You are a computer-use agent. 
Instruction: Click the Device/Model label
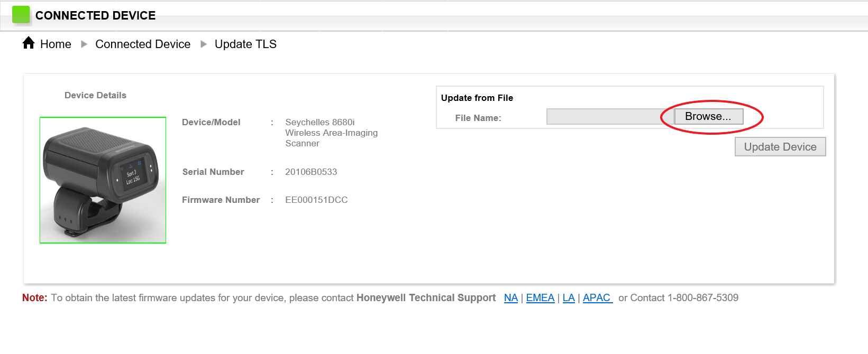[x=211, y=122]
